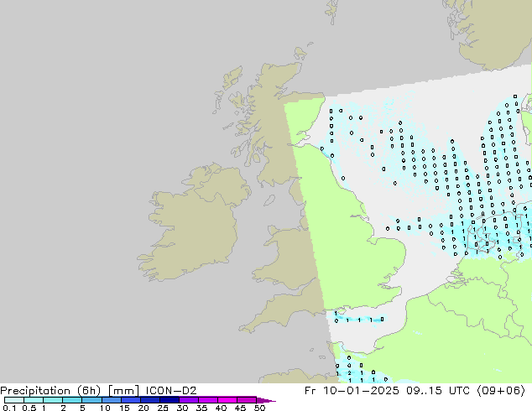Click the 'ICON-D2' model name
The image size is (532, 411).
tap(171, 391)
